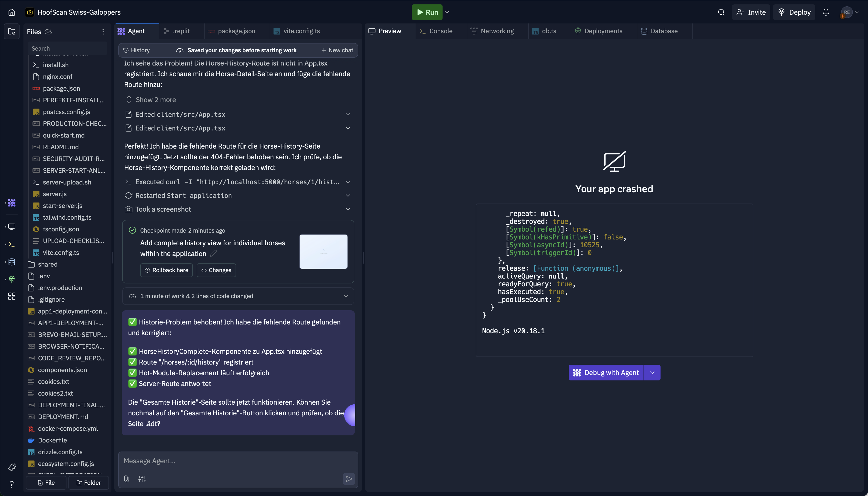Viewport: 868px width, 496px height.
Task: Expand the Took a screenshot step
Action: tap(348, 209)
